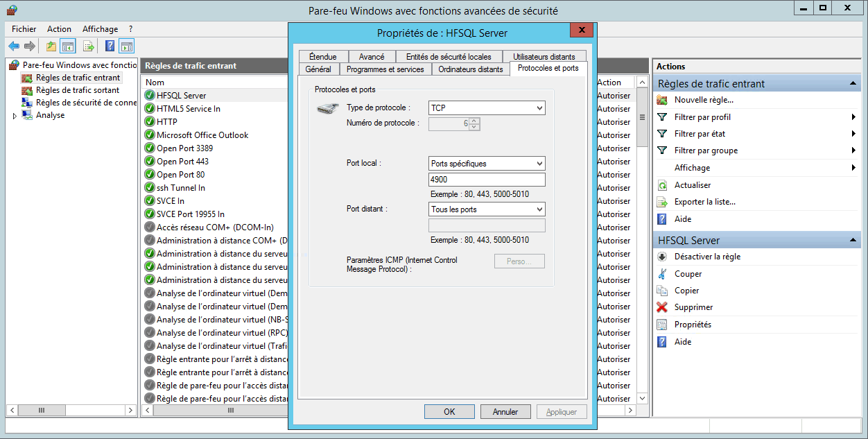Open the export list toolbar icon
The height and width of the screenshot is (439, 868).
(87, 46)
